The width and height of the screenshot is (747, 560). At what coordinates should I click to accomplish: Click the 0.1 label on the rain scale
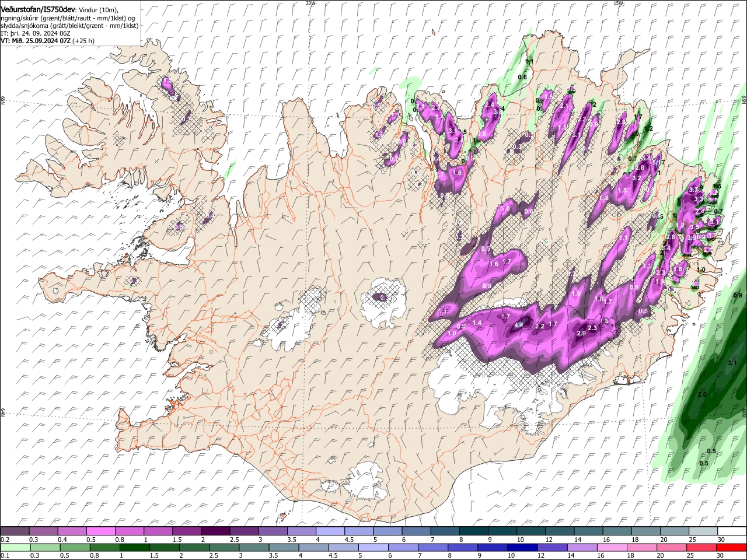point(4,555)
